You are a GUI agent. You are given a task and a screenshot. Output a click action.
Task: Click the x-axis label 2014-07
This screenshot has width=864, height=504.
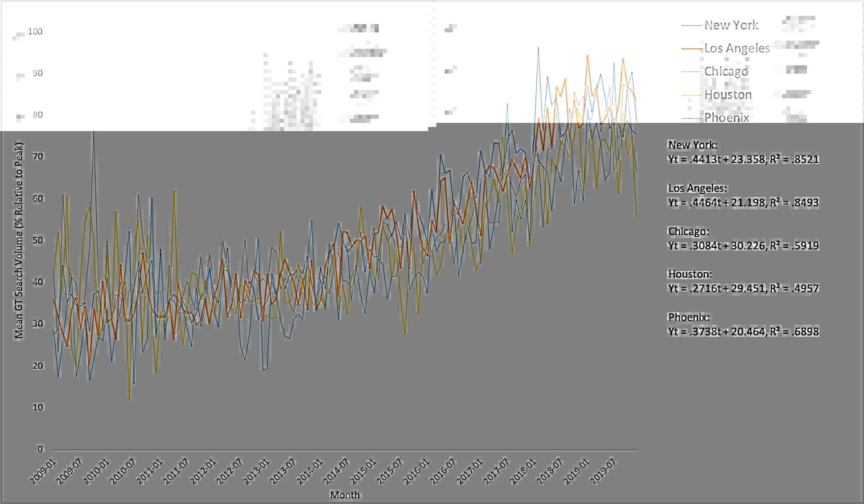point(336,471)
